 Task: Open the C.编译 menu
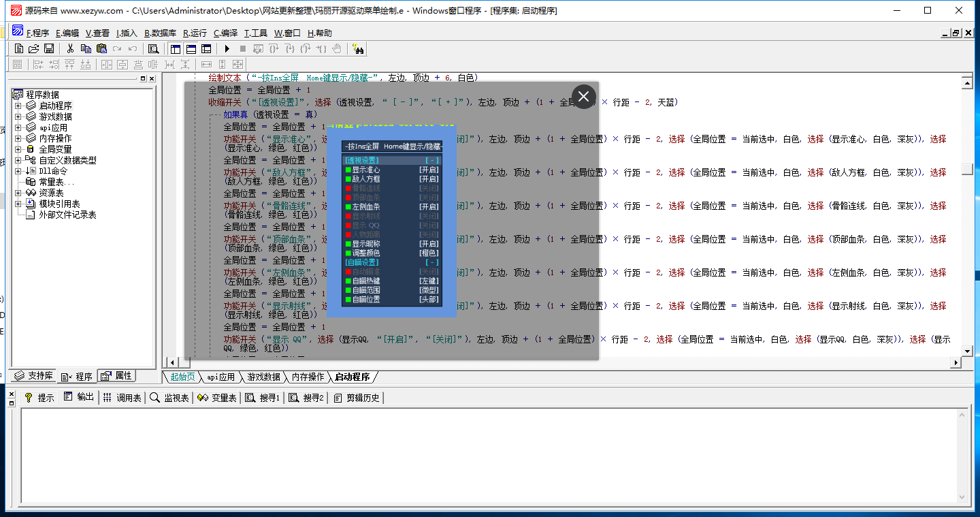(x=225, y=33)
